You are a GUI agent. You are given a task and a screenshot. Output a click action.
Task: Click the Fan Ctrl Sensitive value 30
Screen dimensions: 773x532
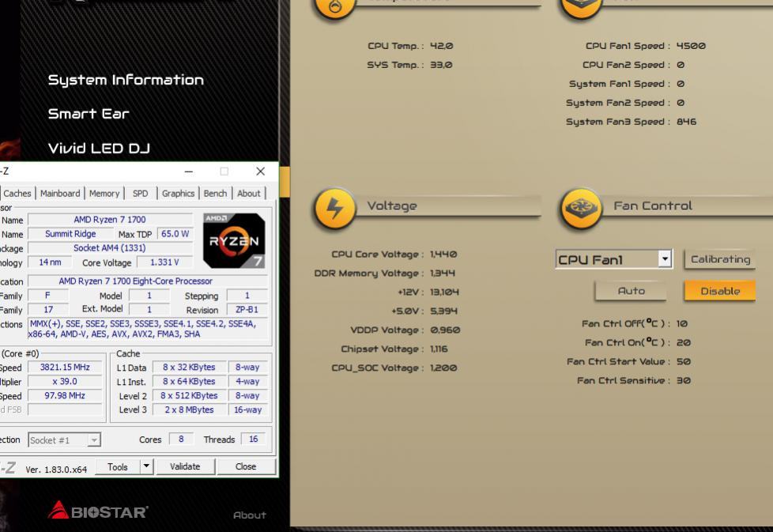click(683, 381)
